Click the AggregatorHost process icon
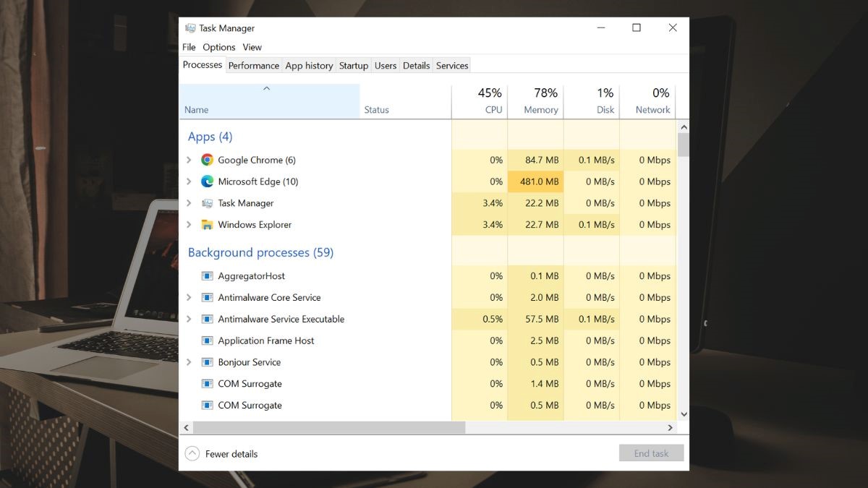The width and height of the screenshot is (868, 488). [208, 276]
